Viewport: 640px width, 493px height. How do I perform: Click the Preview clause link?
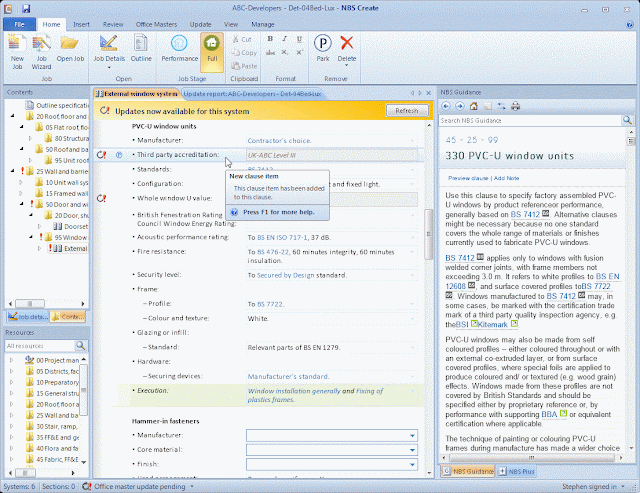pyautogui.click(x=468, y=178)
